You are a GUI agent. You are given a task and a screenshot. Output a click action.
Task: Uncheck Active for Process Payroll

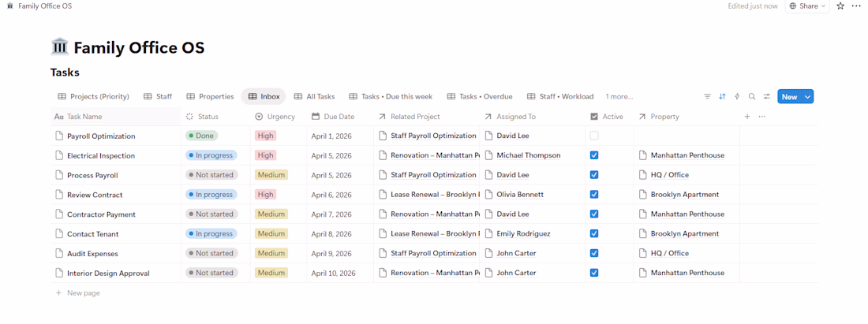(x=594, y=175)
